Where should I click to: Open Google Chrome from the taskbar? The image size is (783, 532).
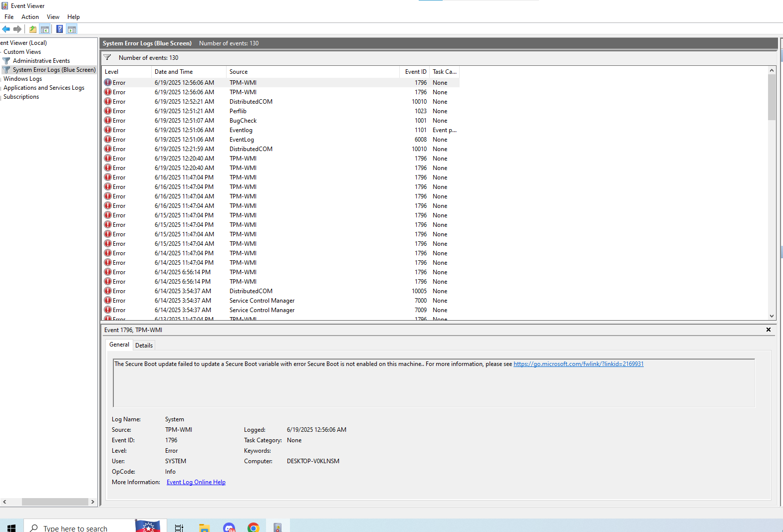pos(254,528)
